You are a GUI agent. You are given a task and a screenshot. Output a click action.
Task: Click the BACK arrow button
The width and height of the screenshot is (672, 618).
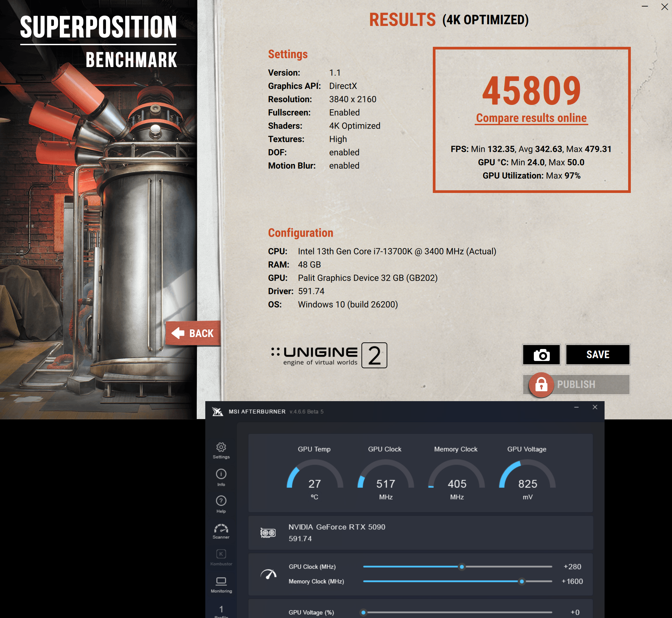pyautogui.click(x=193, y=333)
